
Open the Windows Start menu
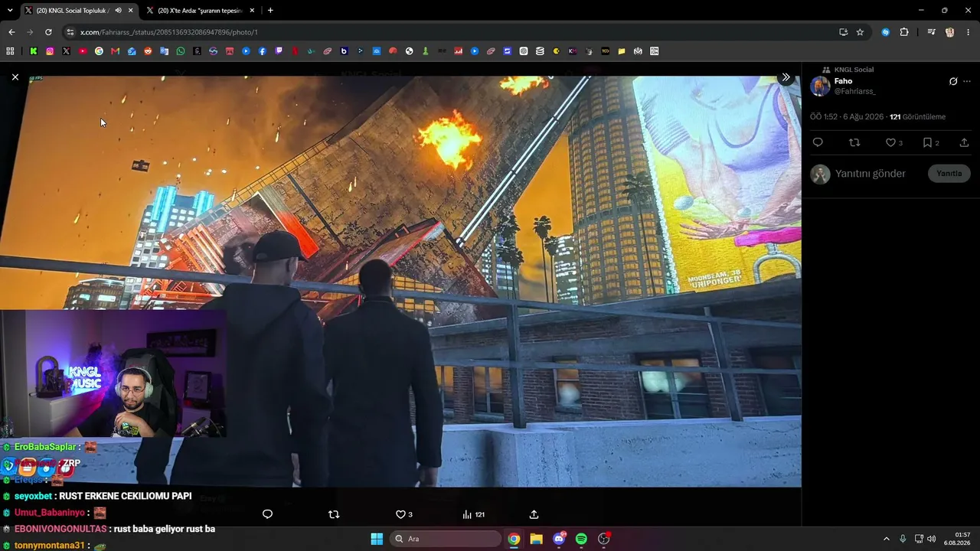pos(377,539)
